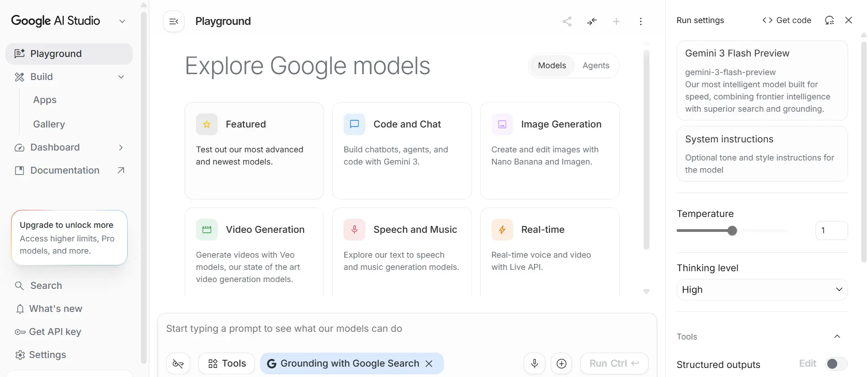Open Gallery under Build
This screenshot has height=377, width=868.
[49, 124]
